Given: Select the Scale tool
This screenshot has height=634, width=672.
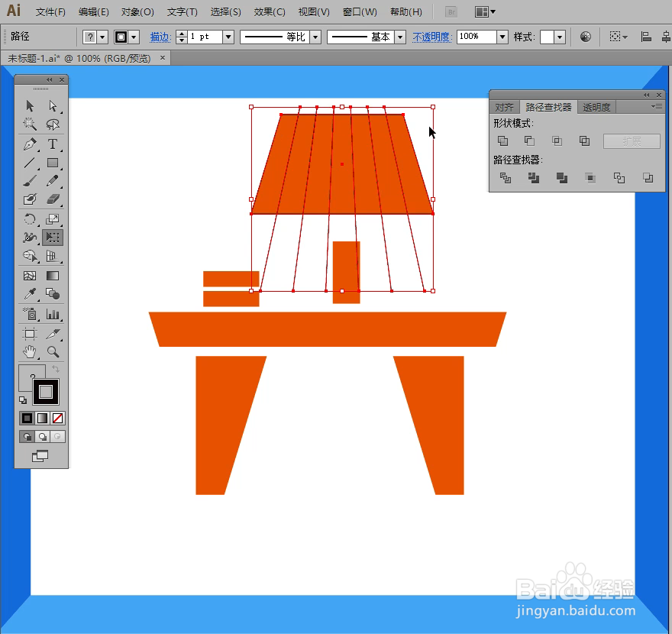Looking at the screenshot, I should pyautogui.click(x=53, y=219).
